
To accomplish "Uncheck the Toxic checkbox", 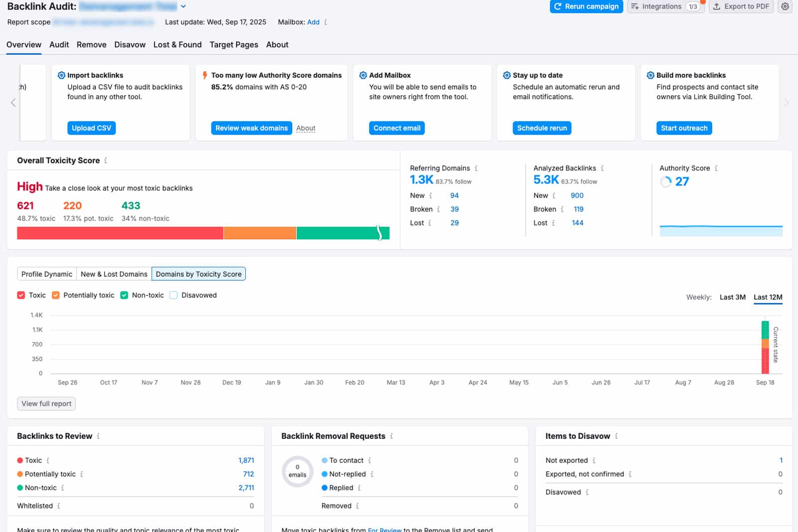I will [x=21, y=295].
